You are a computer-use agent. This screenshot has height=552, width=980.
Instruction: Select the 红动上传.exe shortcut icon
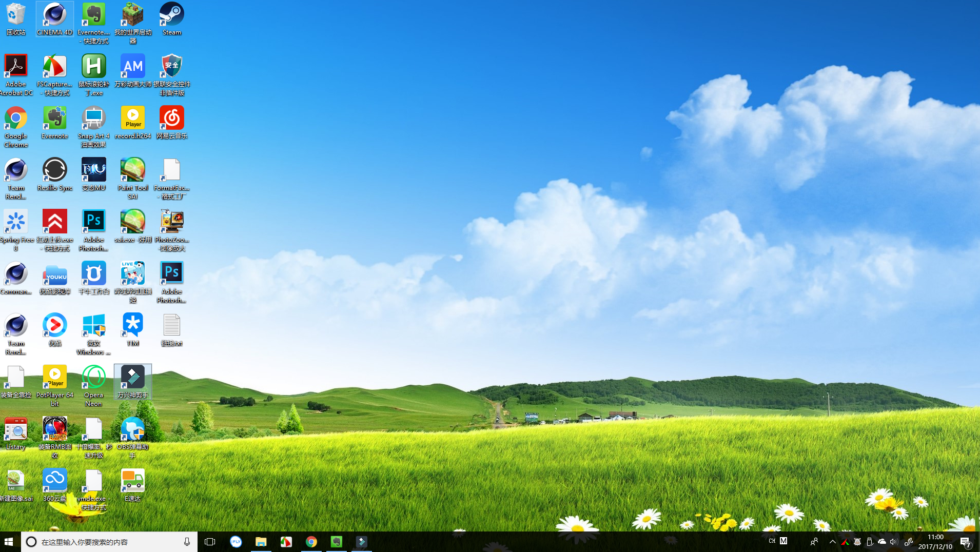point(55,231)
